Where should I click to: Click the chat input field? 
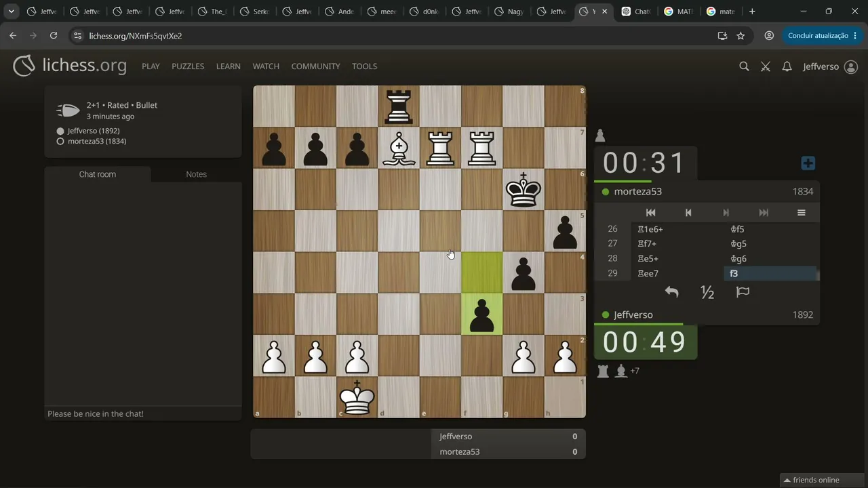pos(143,413)
